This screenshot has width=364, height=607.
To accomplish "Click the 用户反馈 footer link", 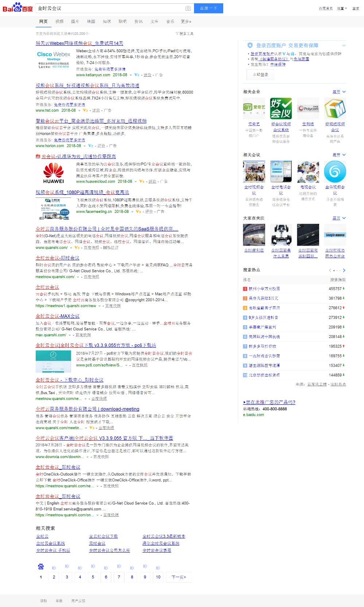I will coord(78,601).
